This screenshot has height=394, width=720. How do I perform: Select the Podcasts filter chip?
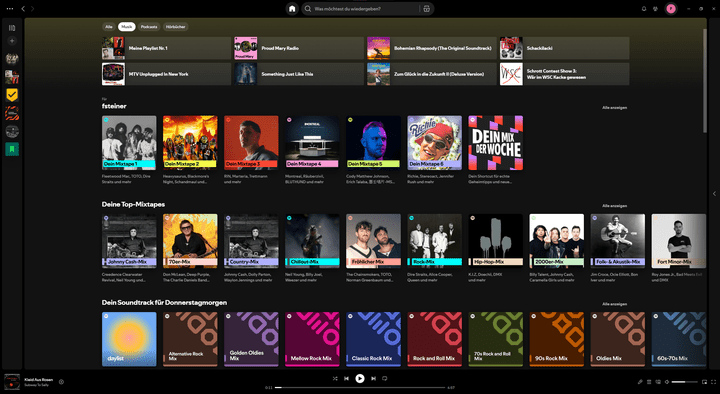149,27
